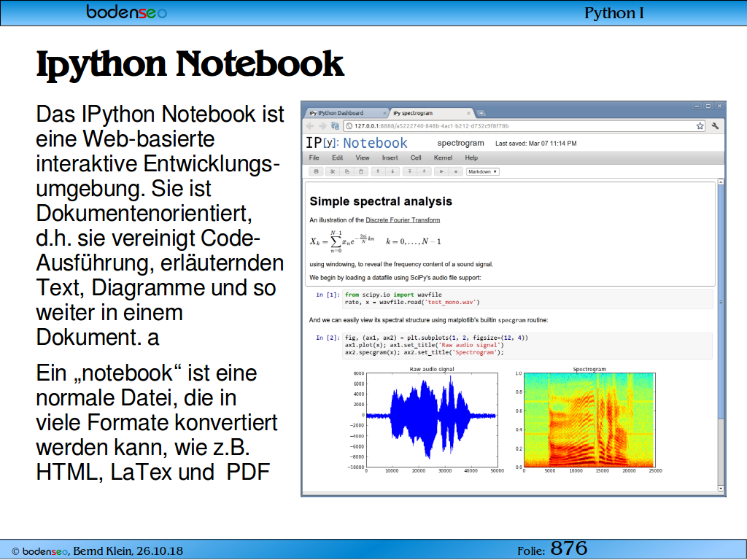Click the Fourier transform formula
Viewport: 747px width, 560px height.
(x=376, y=242)
